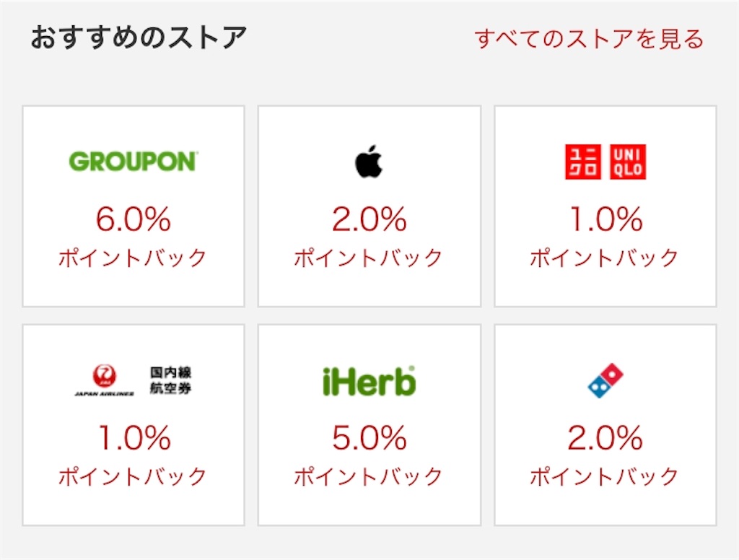Click the English UNIQLO square logo
The width and height of the screenshot is (739, 560).
(628, 162)
